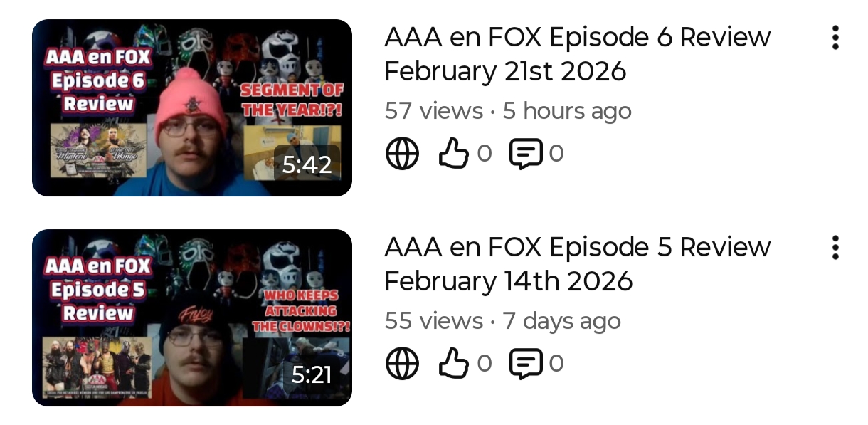The height and width of the screenshot is (425, 868).
Task: Click the '5 hours ago' upload time
Action: (x=567, y=111)
